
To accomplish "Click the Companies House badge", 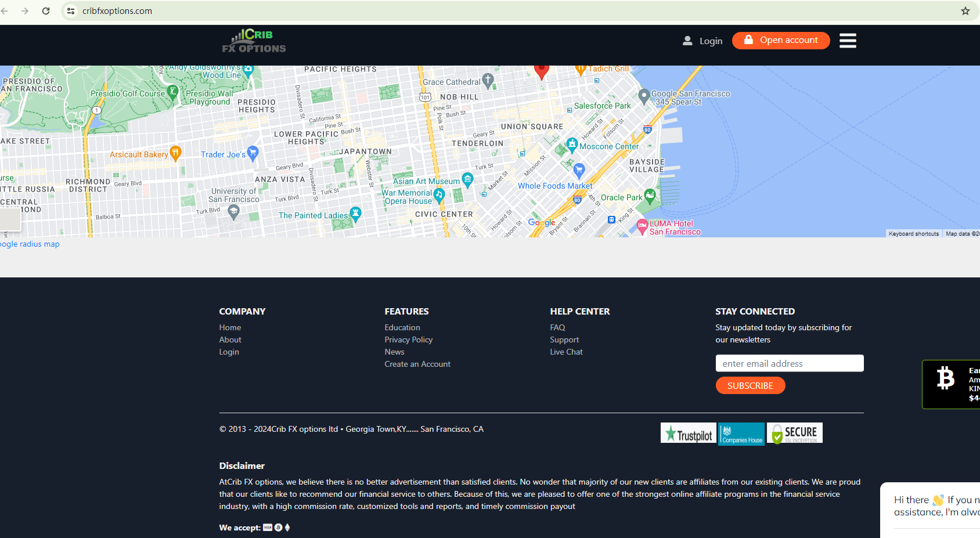I will pyautogui.click(x=741, y=434).
